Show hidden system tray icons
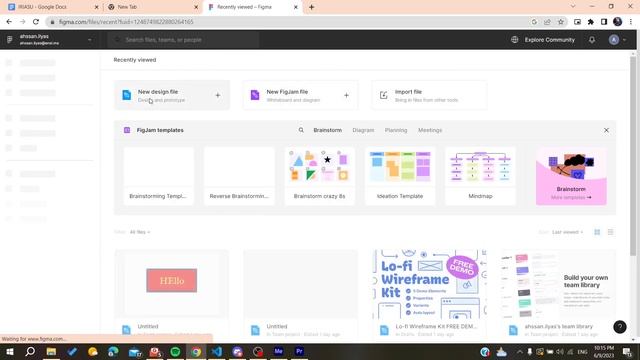 pyautogui.click(x=519, y=351)
